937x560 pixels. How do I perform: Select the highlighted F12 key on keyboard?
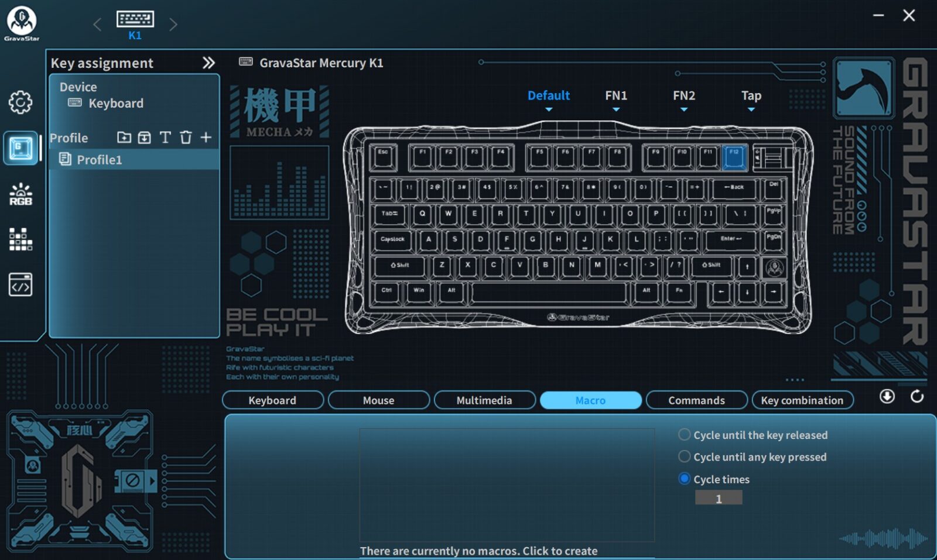click(734, 157)
